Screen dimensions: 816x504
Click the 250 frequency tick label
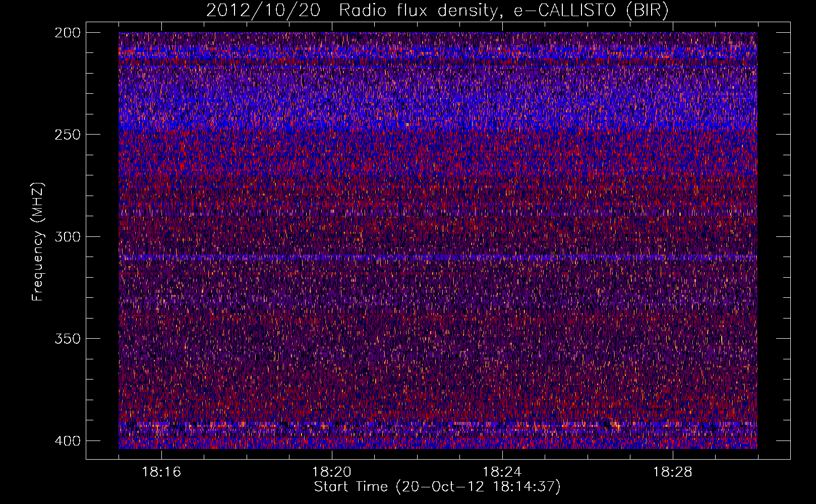pos(67,135)
